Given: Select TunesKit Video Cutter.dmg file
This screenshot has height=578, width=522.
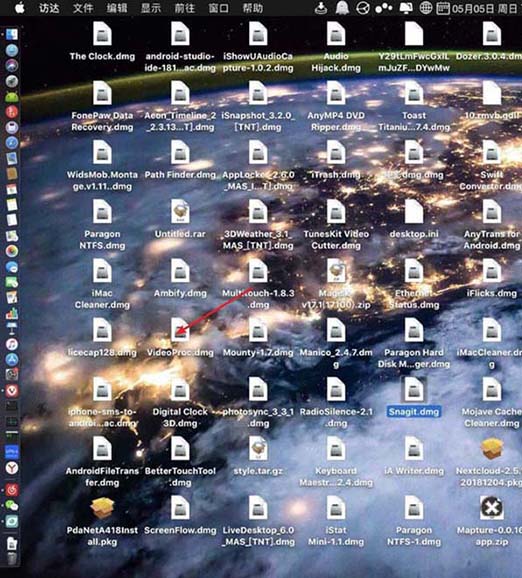Looking at the screenshot, I should [x=336, y=211].
